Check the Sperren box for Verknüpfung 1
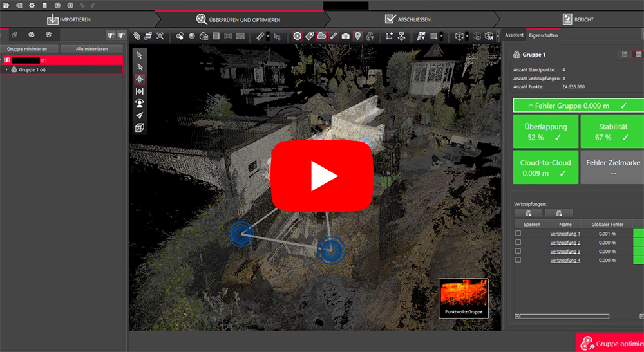 click(518, 233)
